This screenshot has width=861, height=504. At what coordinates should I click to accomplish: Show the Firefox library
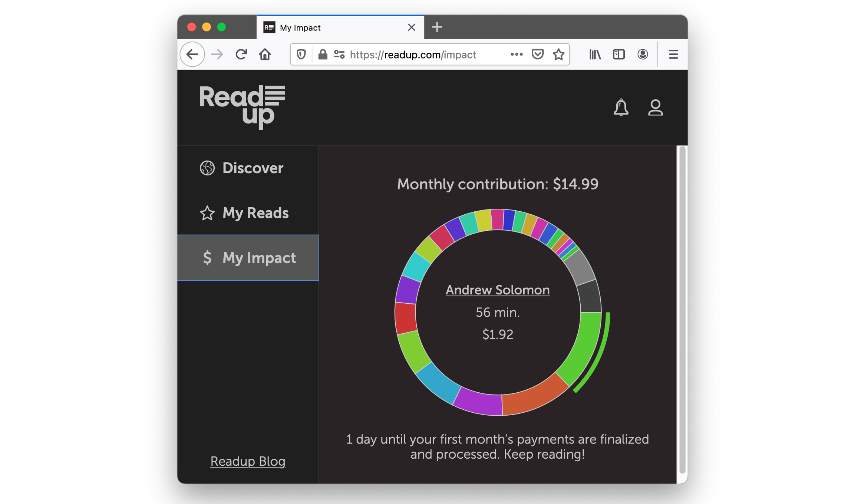click(595, 54)
